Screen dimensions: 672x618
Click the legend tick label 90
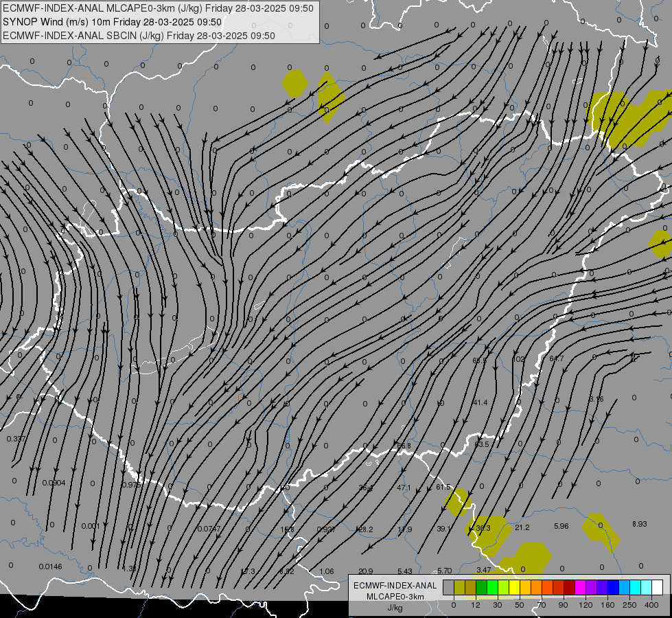click(563, 605)
